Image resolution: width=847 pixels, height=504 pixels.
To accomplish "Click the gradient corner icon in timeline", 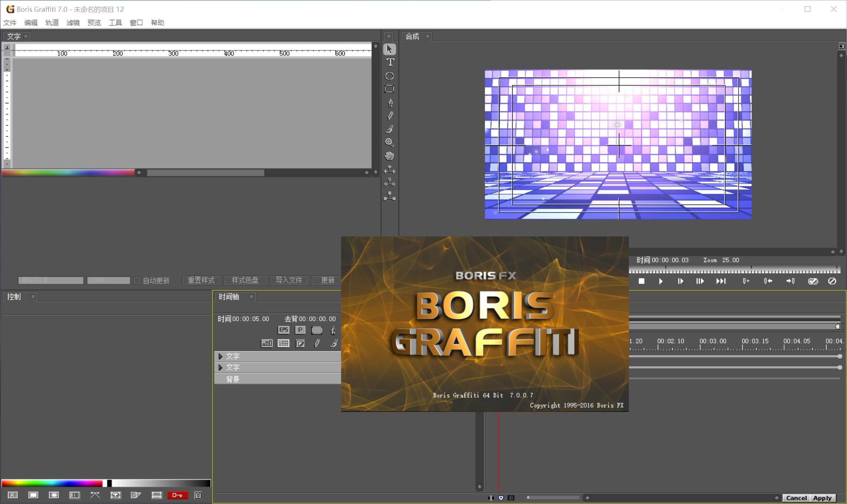I will pyautogui.click(x=300, y=343).
